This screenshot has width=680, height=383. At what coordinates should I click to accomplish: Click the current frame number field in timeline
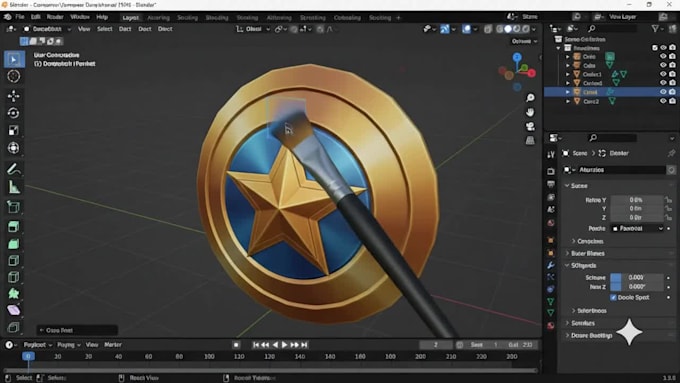tap(436, 345)
